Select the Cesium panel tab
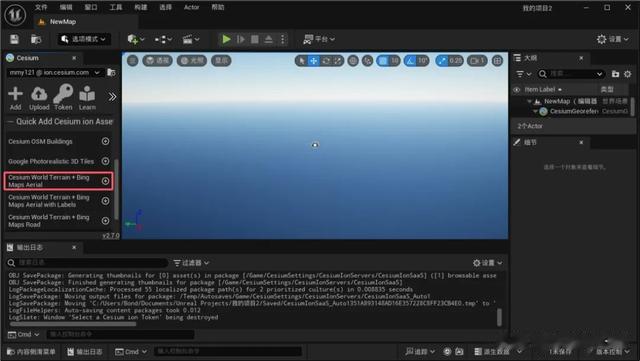Image resolution: width=640 pixels, height=361 pixels. [x=28, y=58]
